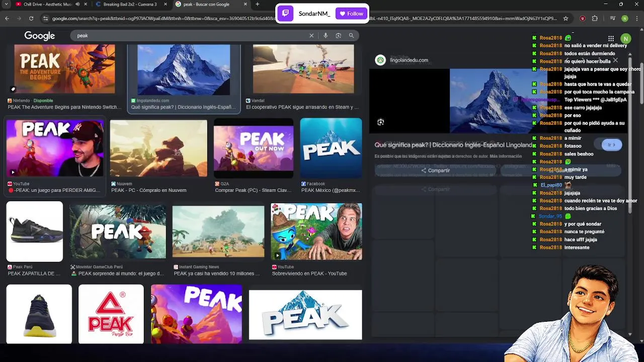The width and height of the screenshot is (644, 362).
Task: Open blue PEAK logo on white thumbnail
Action: point(305,315)
